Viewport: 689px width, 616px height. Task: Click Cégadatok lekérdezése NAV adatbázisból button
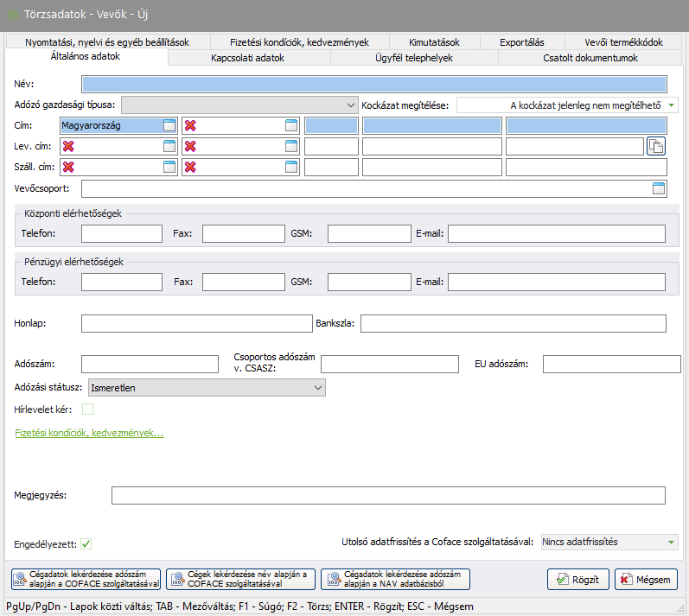[394, 579]
